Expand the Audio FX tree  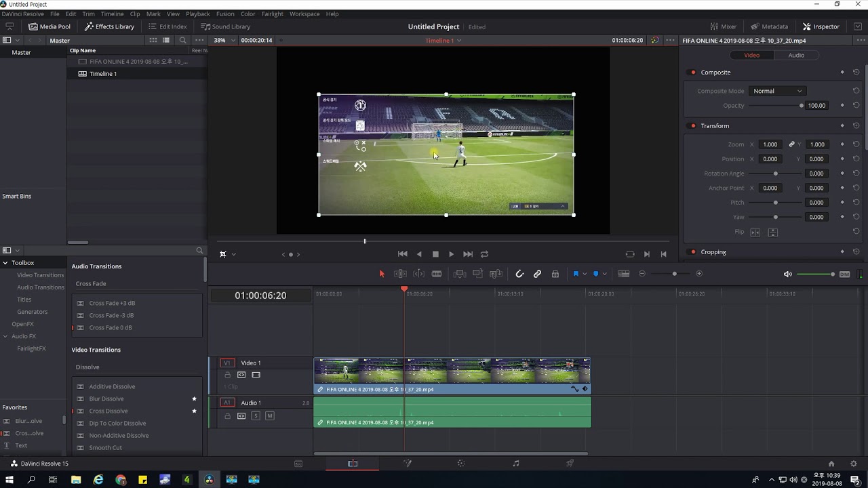coord(5,336)
